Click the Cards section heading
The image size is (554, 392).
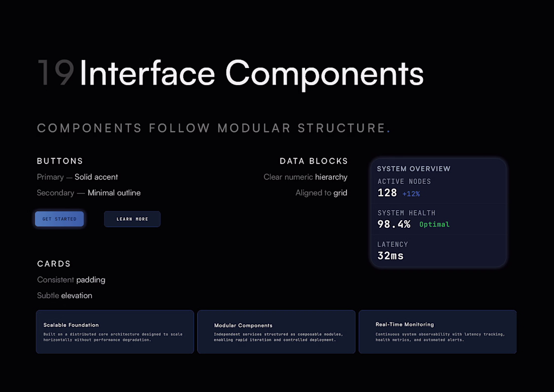pos(54,264)
